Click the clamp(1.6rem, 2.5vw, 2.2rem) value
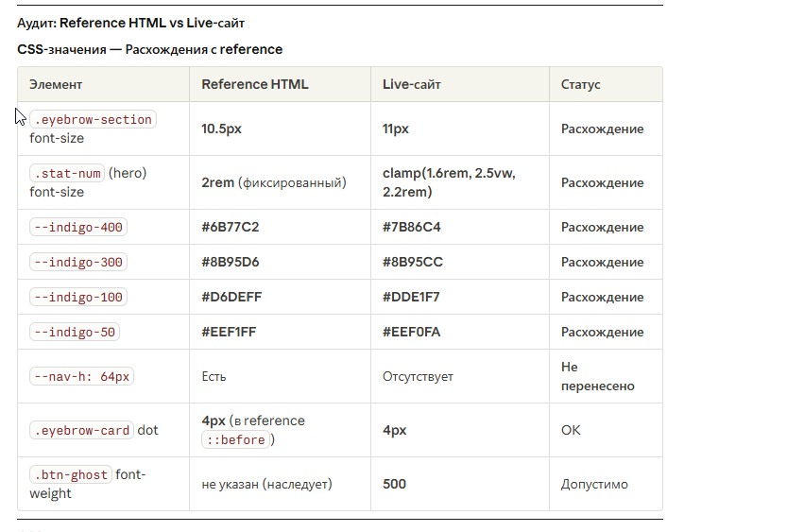The height and width of the screenshot is (532, 787). click(449, 182)
